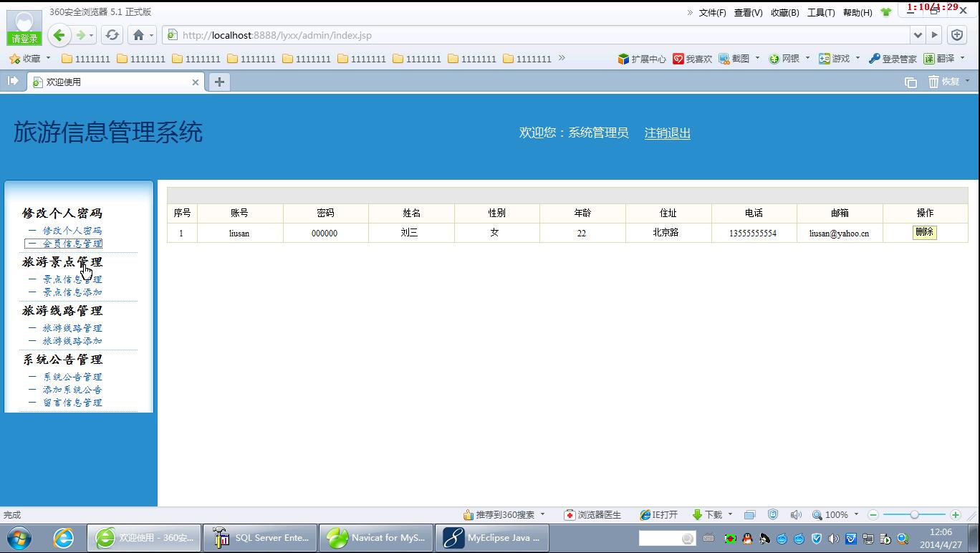Click the go arrow right of address bar
980x553 pixels.
(934, 35)
